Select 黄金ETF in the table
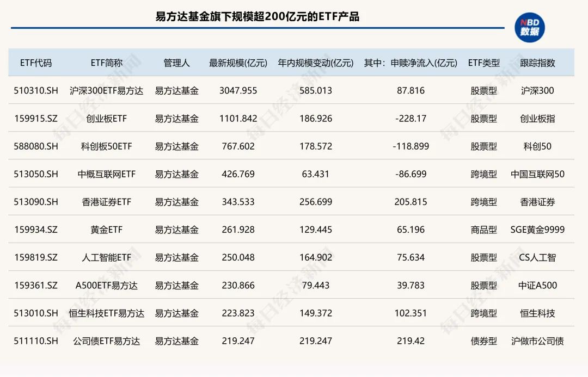This screenshot has width=588, height=377. 107,229
